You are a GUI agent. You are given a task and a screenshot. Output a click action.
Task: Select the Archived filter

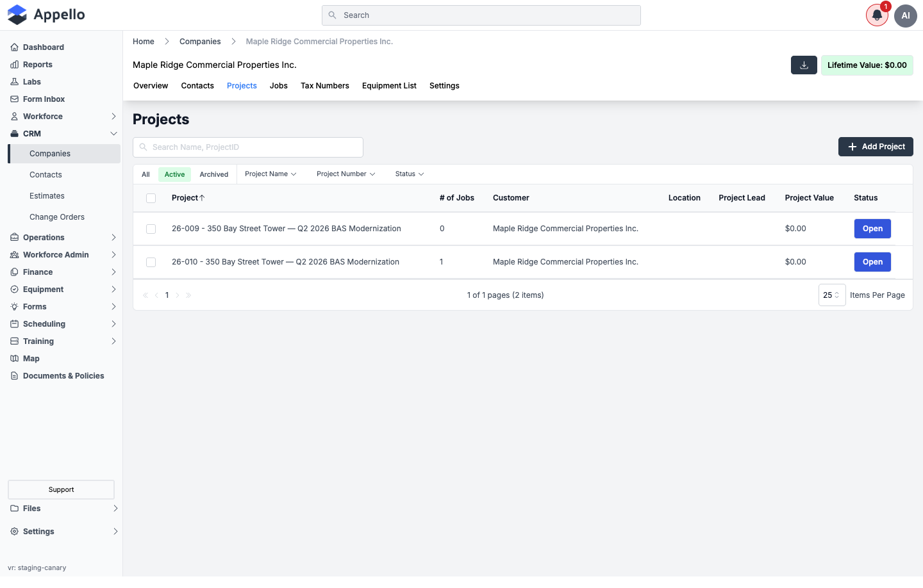click(x=214, y=174)
